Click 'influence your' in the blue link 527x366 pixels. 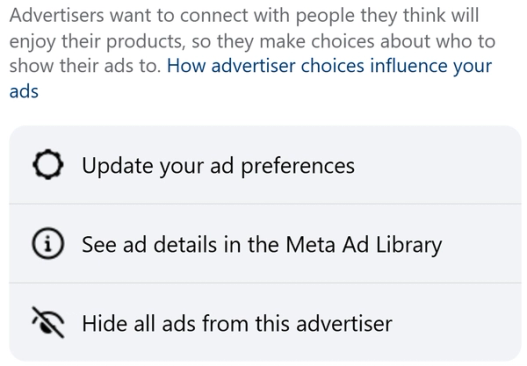(431, 66)
